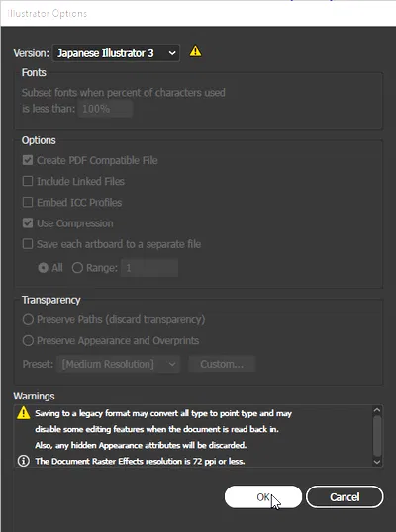Enable Embed ICC Profiles checkbox
Screen dimensions: 396x532
click(28, 202)
